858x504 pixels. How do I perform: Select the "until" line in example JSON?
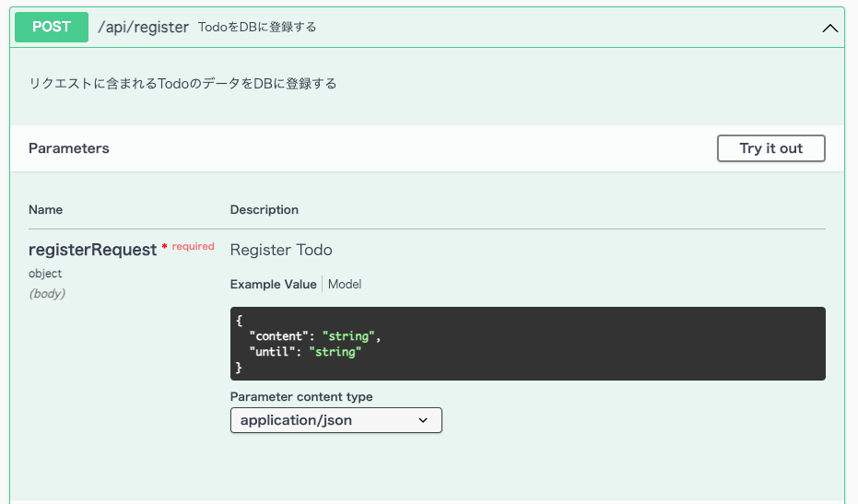pos(305,351)
